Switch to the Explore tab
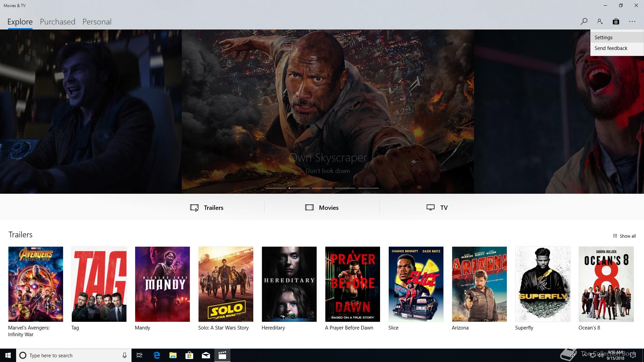This screenshot has width=644, height=362. [x=20, y=22]
